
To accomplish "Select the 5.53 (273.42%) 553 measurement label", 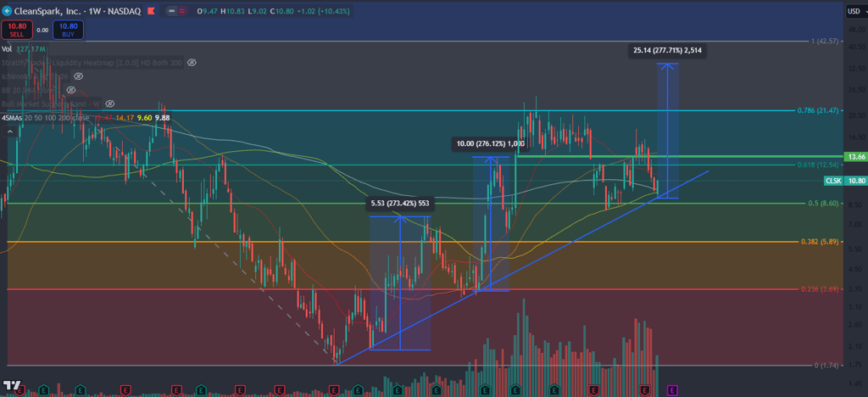I will (400, 204).
